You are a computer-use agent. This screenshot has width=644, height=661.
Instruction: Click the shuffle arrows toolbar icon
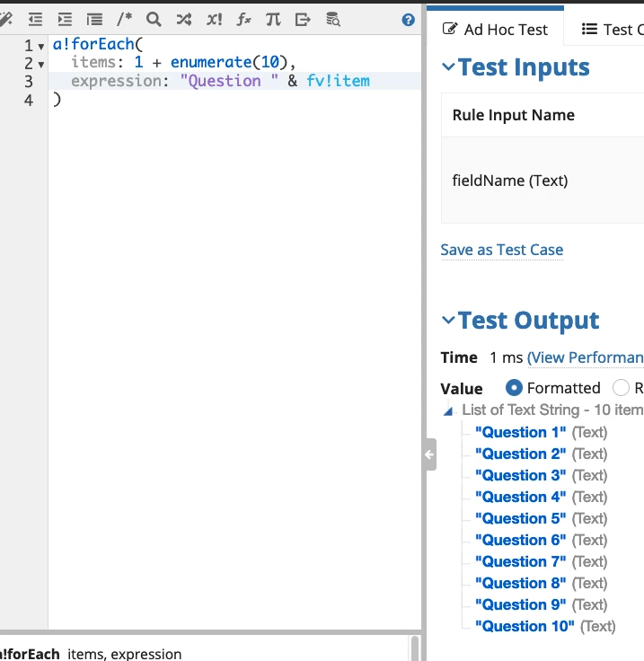[x=184, y=20]
